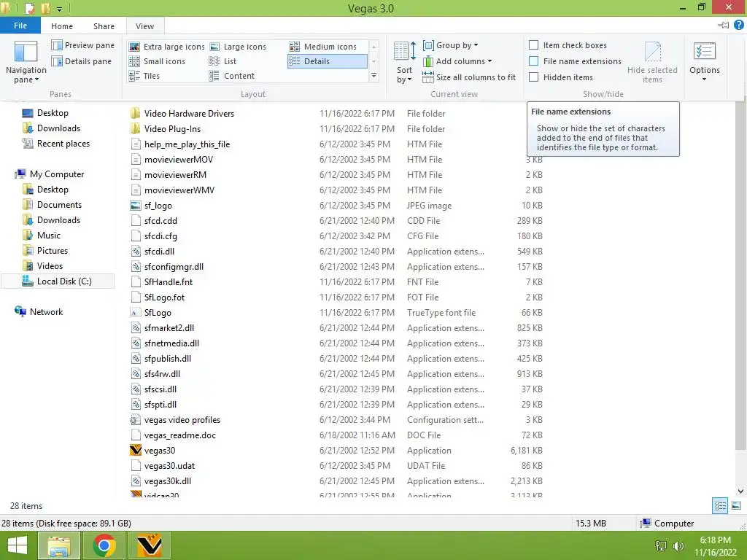Viewport: 747px width, 560px height.
Task: Switch to List layout
Action: pos(222,61)
